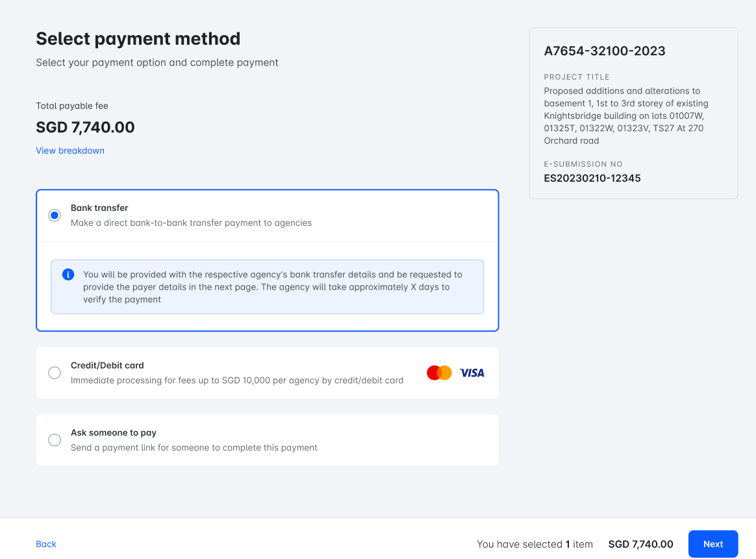
Task: Click the Select payment method heading
Action: 138,39
